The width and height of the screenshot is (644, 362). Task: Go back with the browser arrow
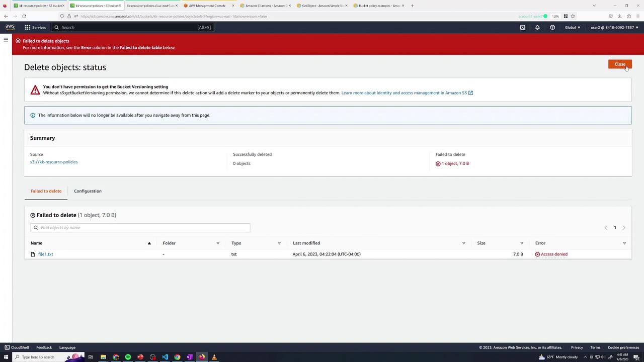[6, 16]
